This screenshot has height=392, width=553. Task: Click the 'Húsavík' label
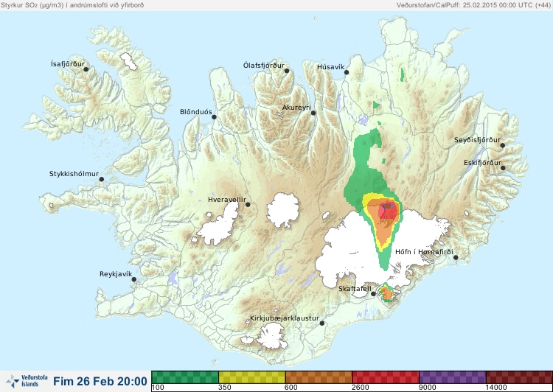330,67
